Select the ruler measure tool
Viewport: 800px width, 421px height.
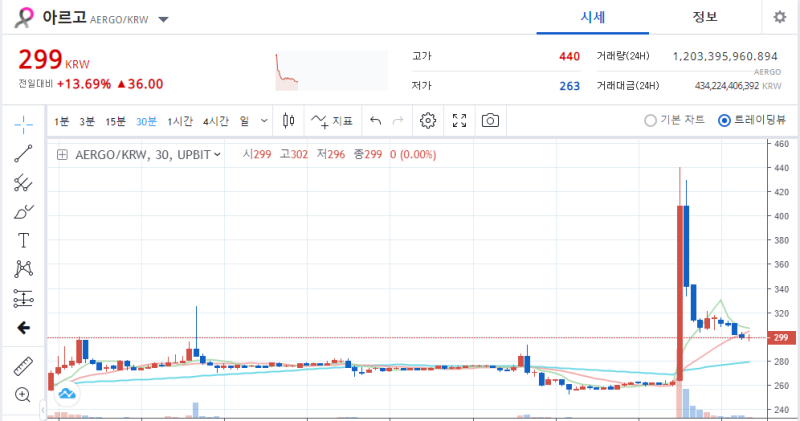[x=23, y=366]
